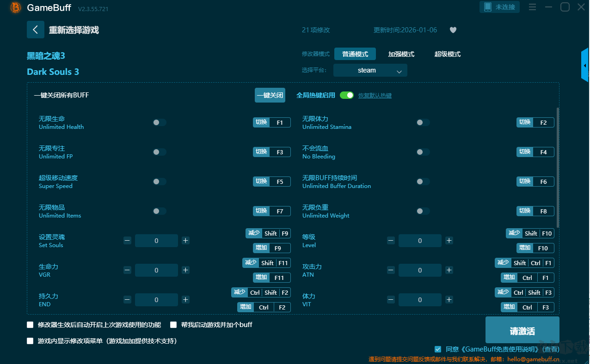Select 加强模式 enhanced mode tab

[x=401, y=54]
